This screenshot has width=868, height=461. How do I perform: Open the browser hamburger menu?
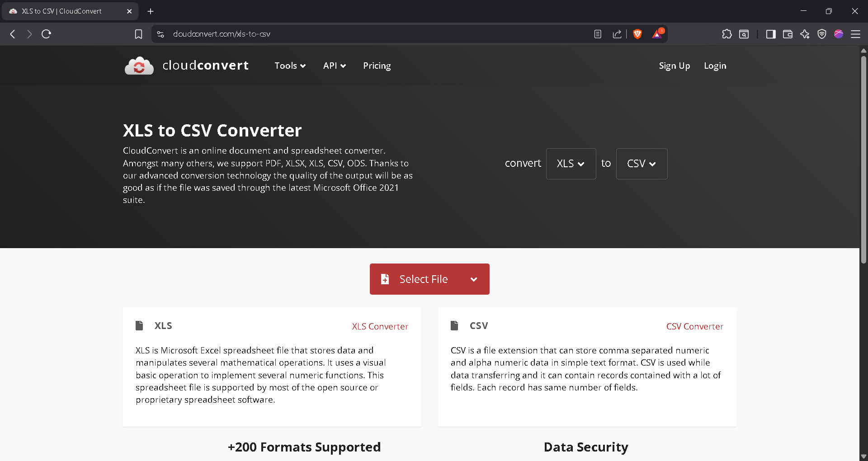click(856, 34)
